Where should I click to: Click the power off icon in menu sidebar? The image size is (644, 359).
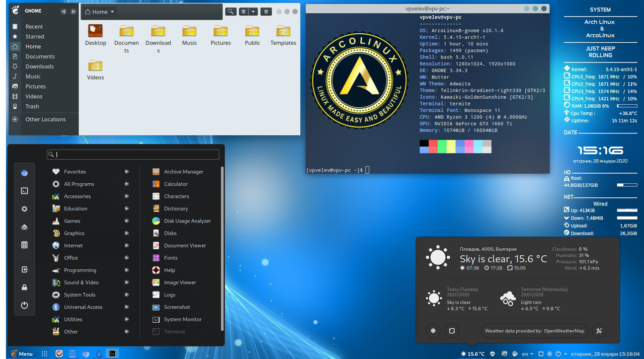(x=24, y=305)
